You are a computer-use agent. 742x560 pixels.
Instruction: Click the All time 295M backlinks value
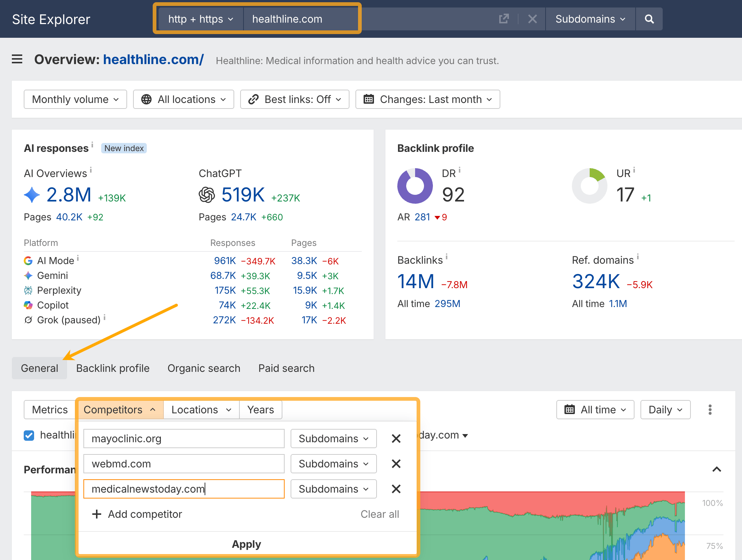[x=447, y=304]
